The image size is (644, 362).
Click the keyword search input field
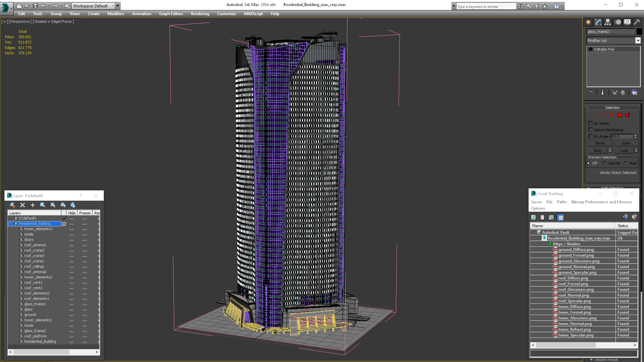click(485, 6)
